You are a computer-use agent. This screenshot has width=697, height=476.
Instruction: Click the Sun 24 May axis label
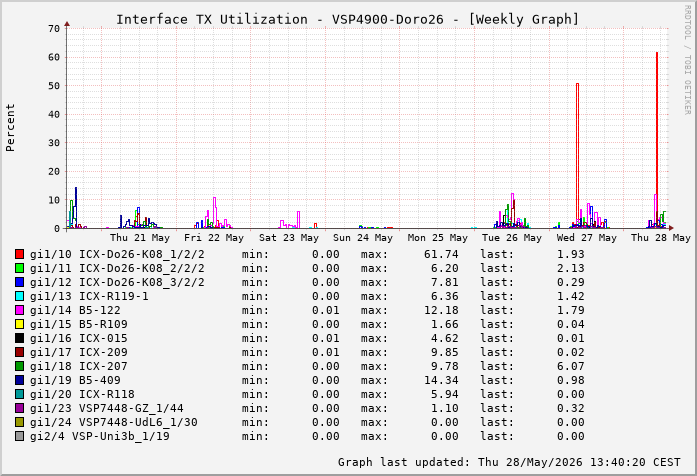(x=363, y=238)
